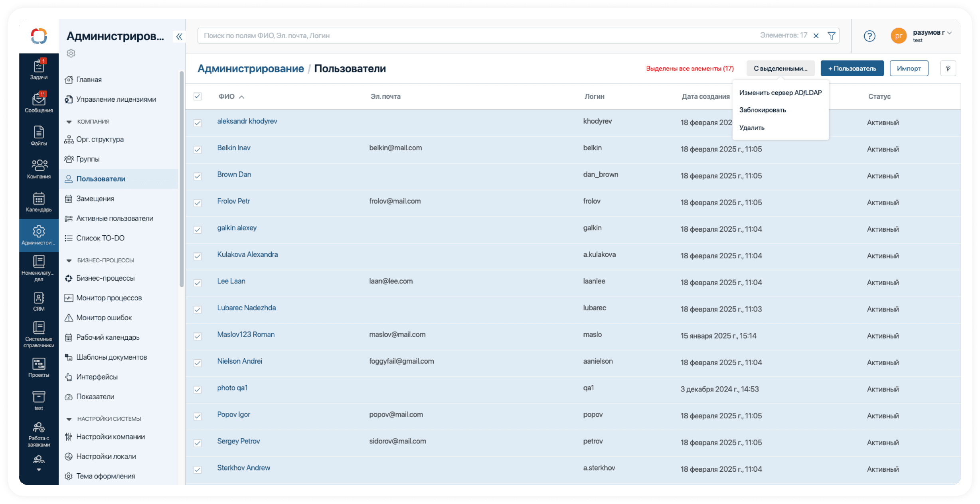Collapse the КОМПАНИЯ section
Screen dimensions: 980x504
69,122
